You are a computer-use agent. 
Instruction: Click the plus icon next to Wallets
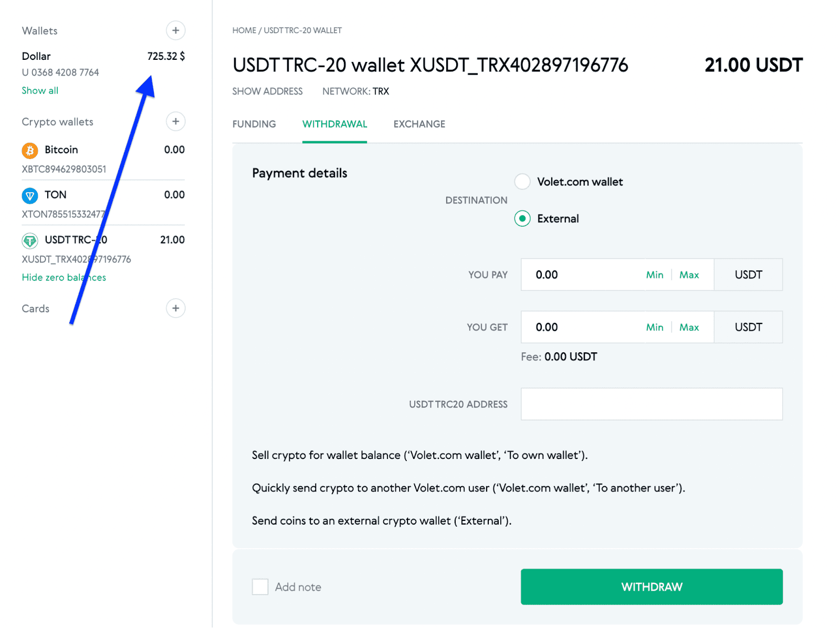(x=175, y=30)
